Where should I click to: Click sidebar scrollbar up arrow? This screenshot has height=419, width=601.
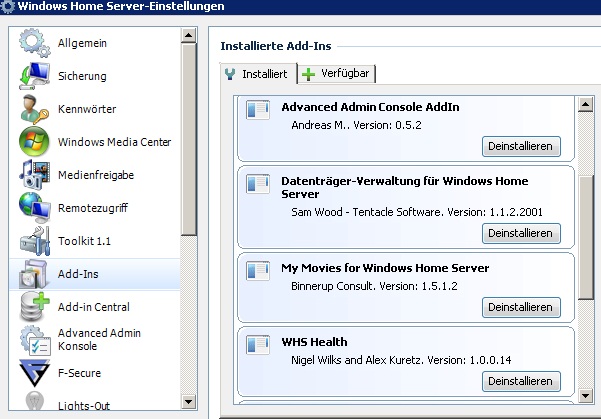(x=188, y=36)
